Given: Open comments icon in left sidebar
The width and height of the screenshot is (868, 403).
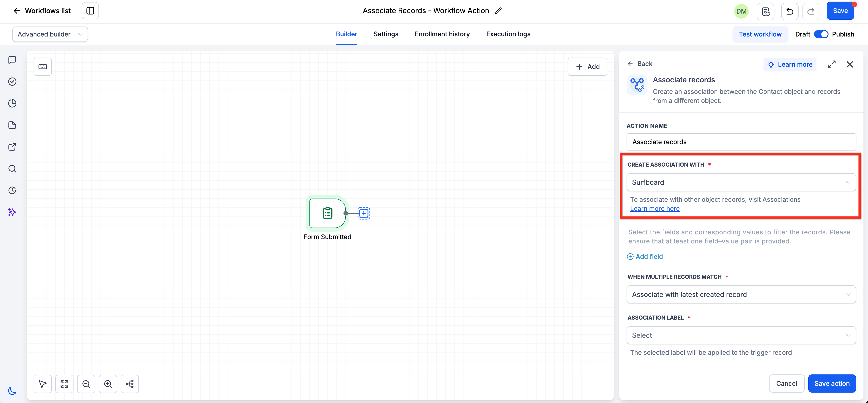Looking at the screenshot, I should 12,60.
